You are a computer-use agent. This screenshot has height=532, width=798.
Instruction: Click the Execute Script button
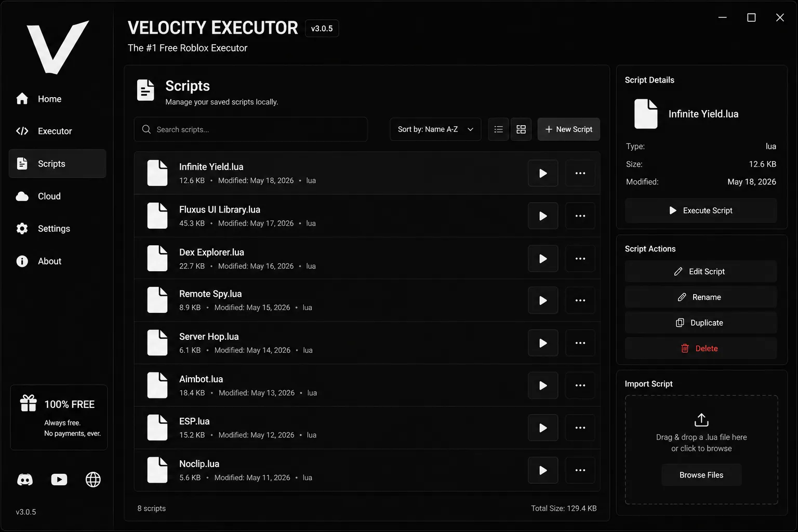[x=701, y=210]
